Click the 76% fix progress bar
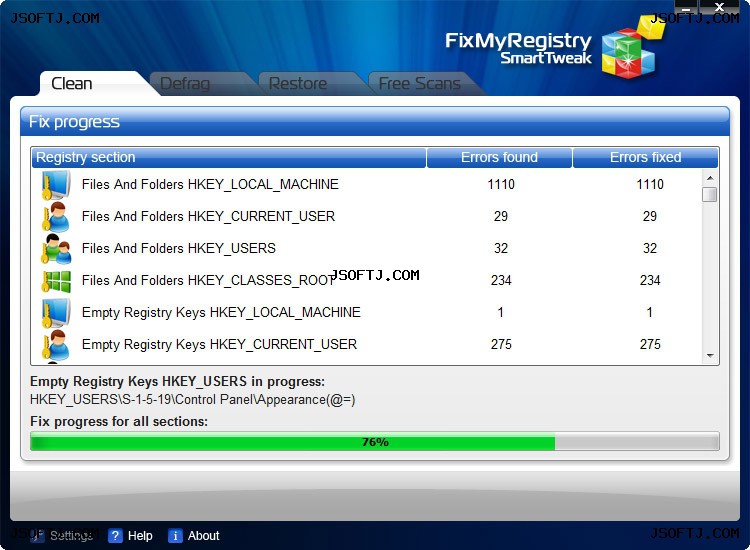The image size is (750, 550). click(375, 441)
